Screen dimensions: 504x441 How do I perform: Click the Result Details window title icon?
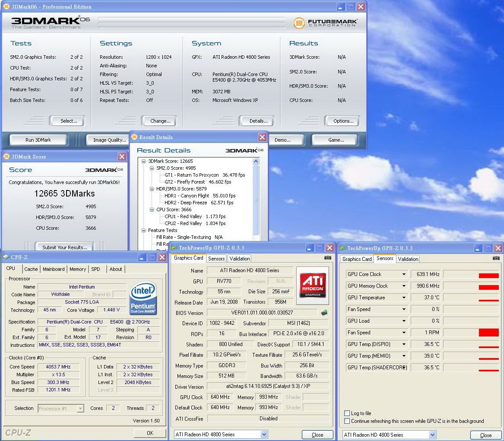point(134,137)
